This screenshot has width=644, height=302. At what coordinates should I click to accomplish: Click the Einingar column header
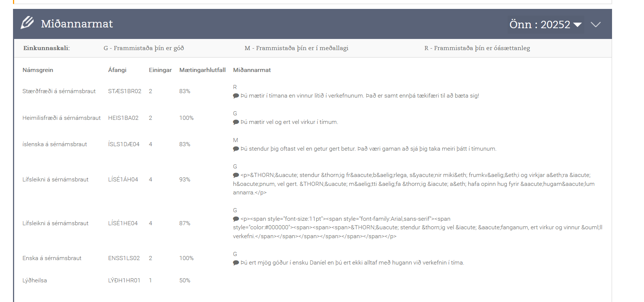160,70
